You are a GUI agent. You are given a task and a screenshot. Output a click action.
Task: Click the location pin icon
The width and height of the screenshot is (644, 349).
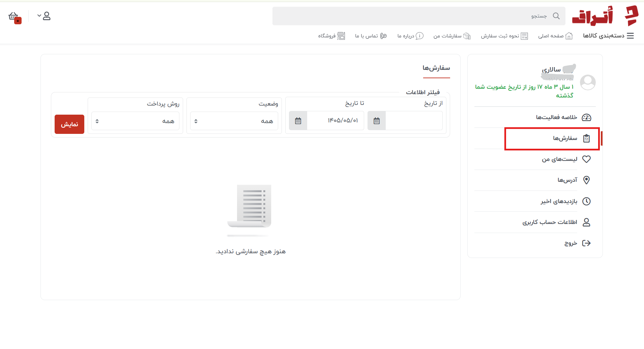587,180
